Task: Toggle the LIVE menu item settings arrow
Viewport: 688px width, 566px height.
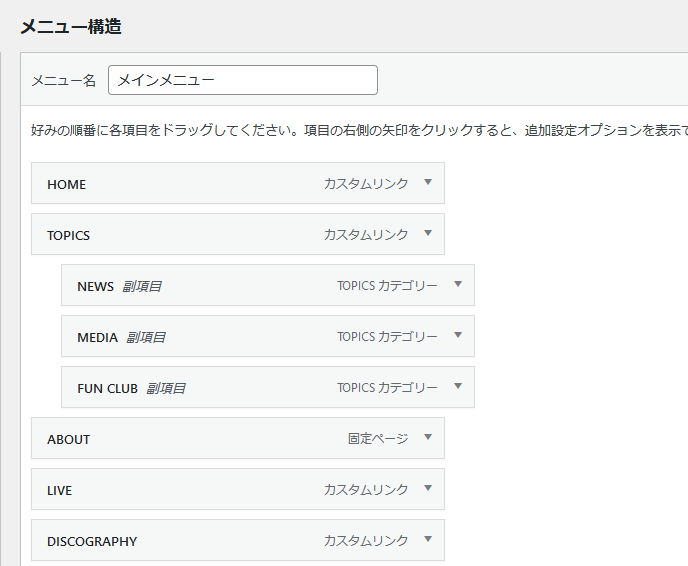Action: (x=427, y=489)
